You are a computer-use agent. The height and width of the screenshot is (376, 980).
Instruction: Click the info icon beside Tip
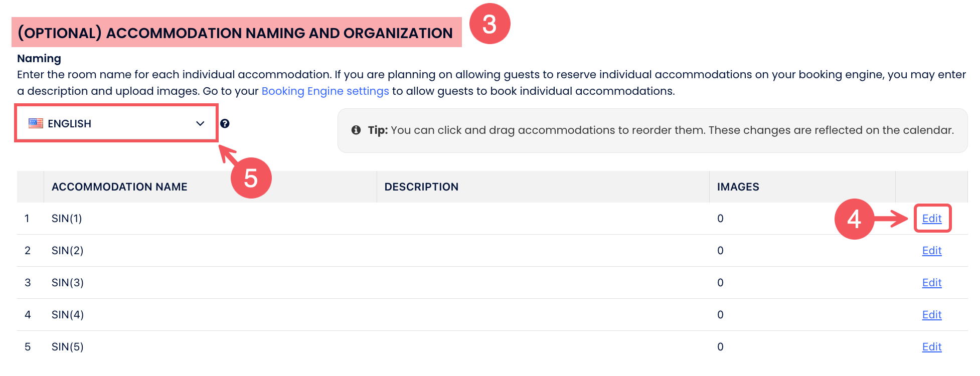click(x=356, y=130)
